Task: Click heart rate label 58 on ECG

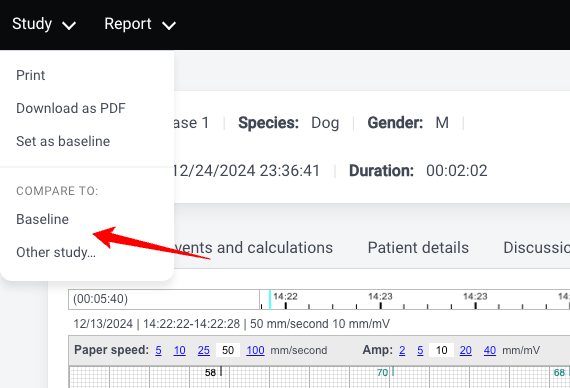Action: click(210, 372)
